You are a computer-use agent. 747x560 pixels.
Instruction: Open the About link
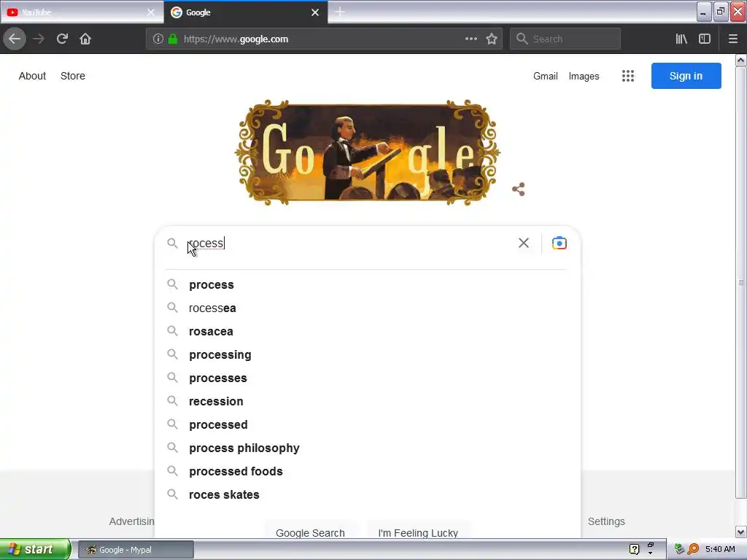(x=32, y=76)
